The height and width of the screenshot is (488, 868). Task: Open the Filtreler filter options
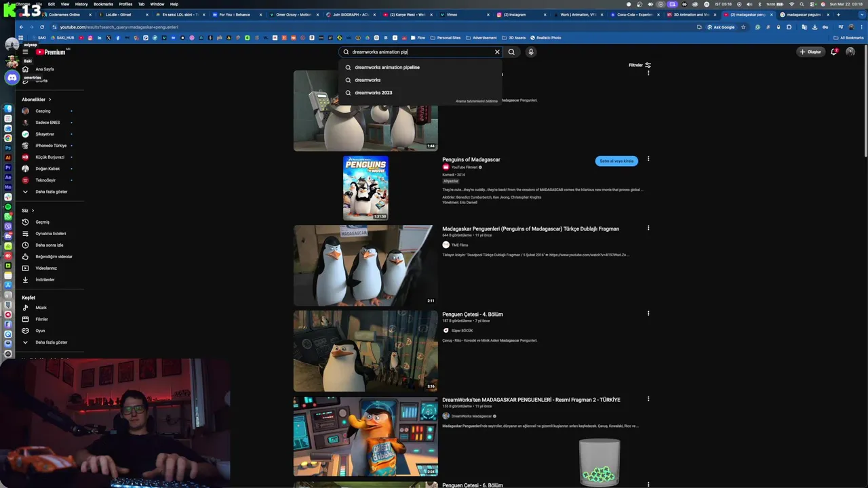tap(639, 65)
